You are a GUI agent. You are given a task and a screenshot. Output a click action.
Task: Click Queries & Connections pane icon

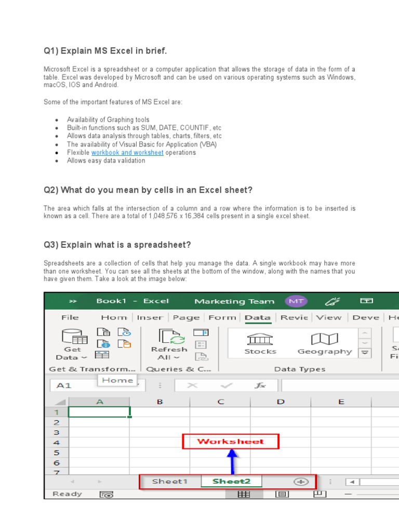(x=201, y=332)
